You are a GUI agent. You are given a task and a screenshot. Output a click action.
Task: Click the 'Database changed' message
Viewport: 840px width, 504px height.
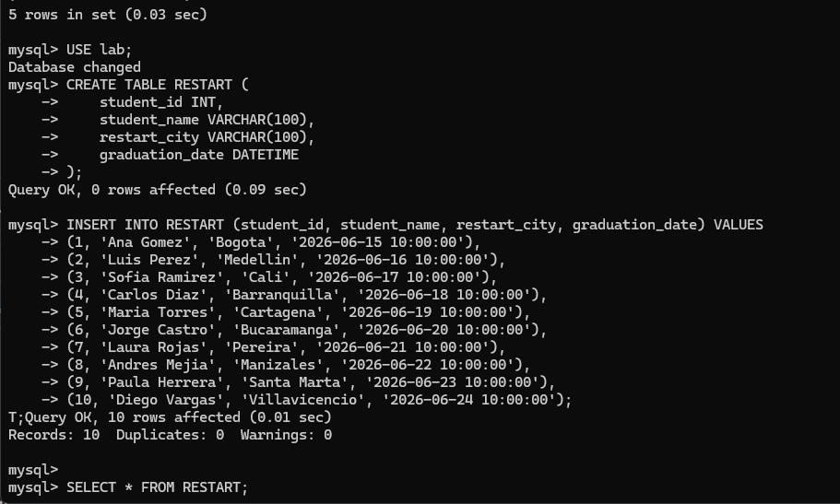(74, 66)
